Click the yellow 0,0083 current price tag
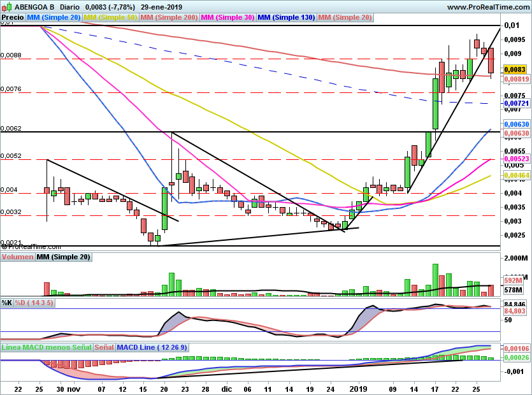Viewport: 532px width, 395px height. pos(514,69)
